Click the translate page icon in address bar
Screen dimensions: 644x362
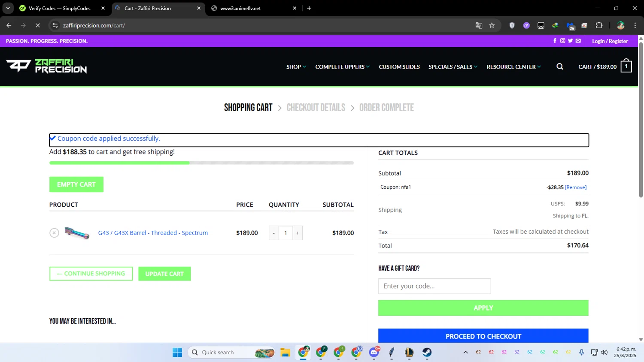tap(479, 25)
